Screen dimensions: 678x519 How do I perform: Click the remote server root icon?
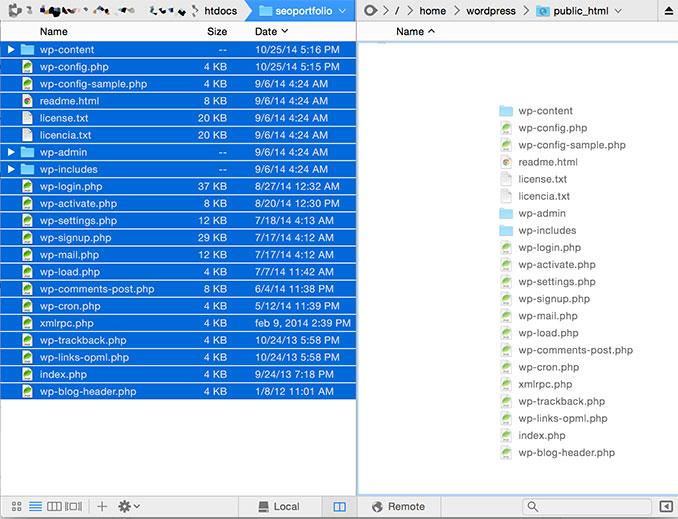[x=370, y=10]
